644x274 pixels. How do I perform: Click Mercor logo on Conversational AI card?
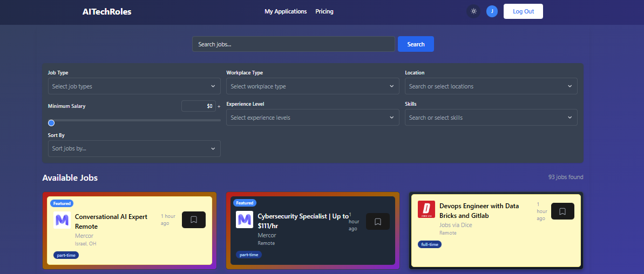[x=62, y=220]
